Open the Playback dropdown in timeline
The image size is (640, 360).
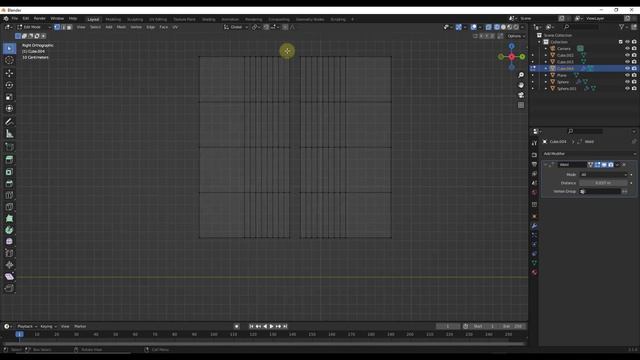[27, 327]
